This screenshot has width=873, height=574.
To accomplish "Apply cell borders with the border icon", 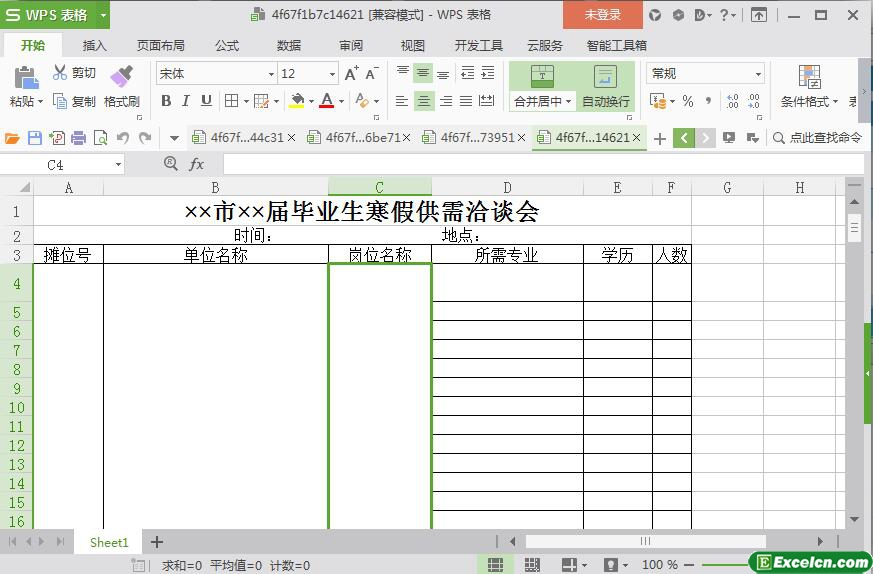I will click(231, 101).
